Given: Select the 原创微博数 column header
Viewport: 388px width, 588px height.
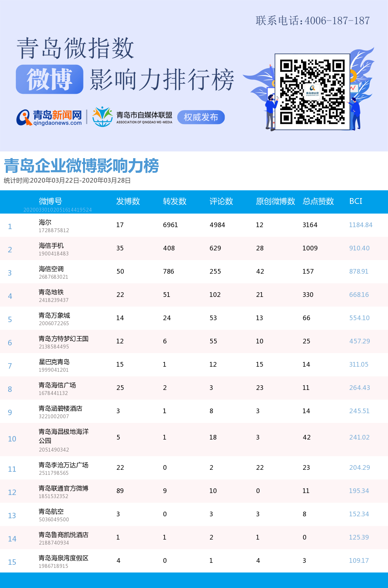Looking at the screenshot, I should click(x=275, y=202).
